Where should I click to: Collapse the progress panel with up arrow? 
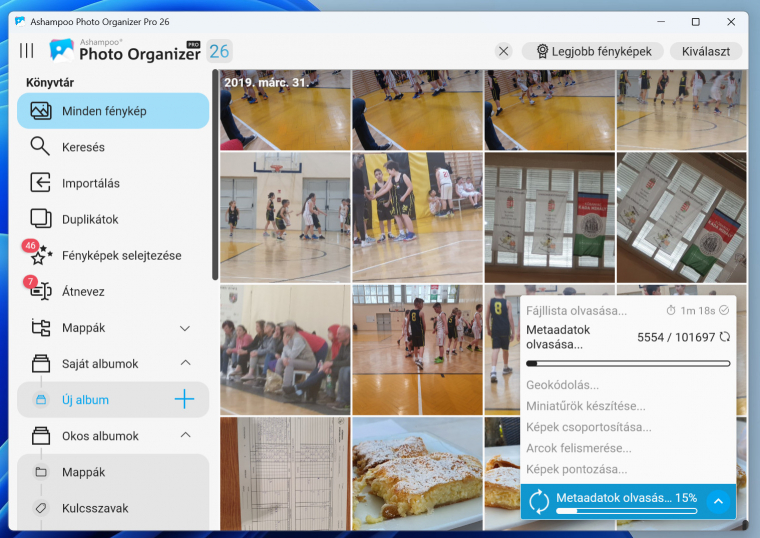(x=717, y=501)
